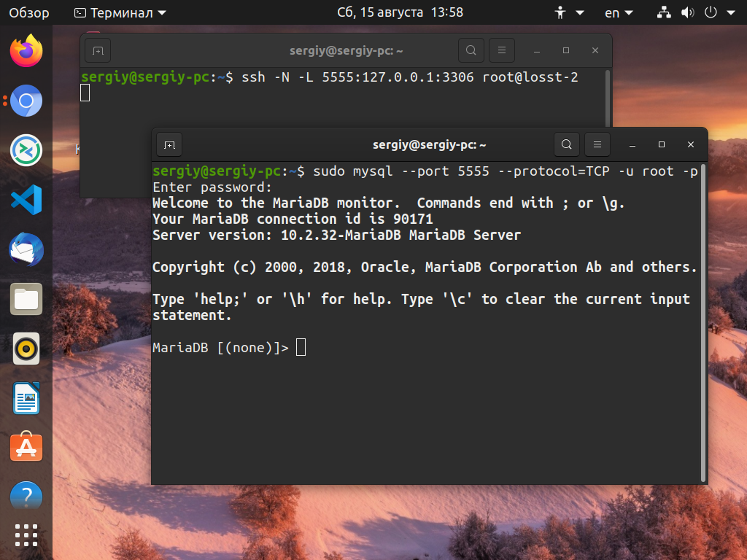This screenshot has height=560, width=747.
Task: Open Ubuntu Software store icon
Action: pos(26,447)
